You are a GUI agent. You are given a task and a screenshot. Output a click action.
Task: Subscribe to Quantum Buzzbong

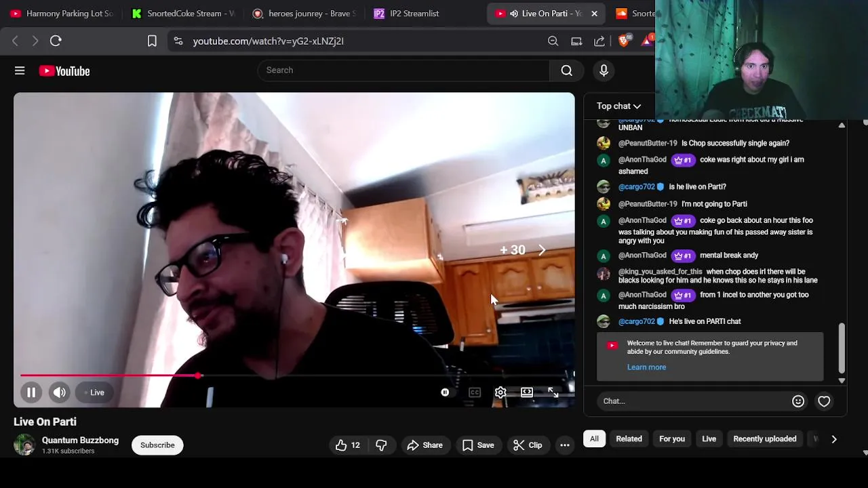(157, 445)
